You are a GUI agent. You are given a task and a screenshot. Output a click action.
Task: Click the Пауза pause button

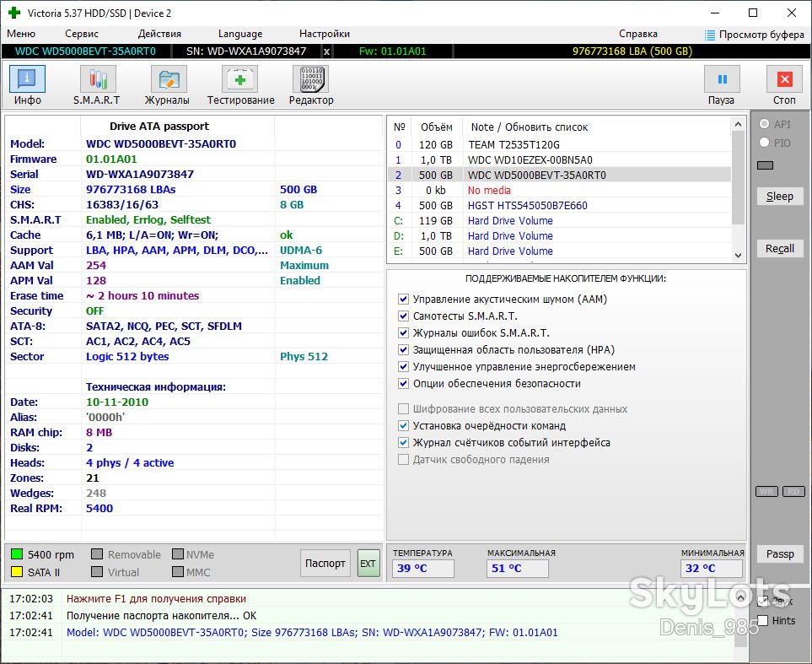(x=722, y=85)
